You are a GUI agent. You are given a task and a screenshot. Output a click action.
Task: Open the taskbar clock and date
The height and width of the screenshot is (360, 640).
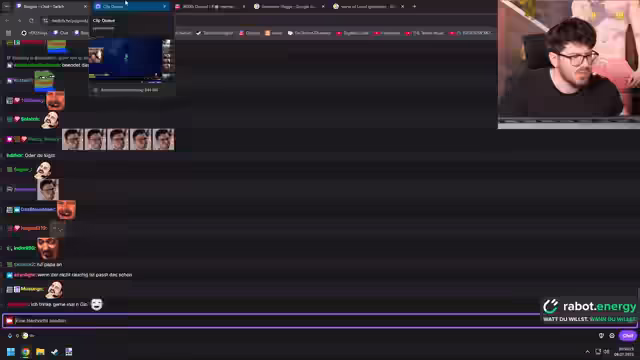[x=625, y=352]
